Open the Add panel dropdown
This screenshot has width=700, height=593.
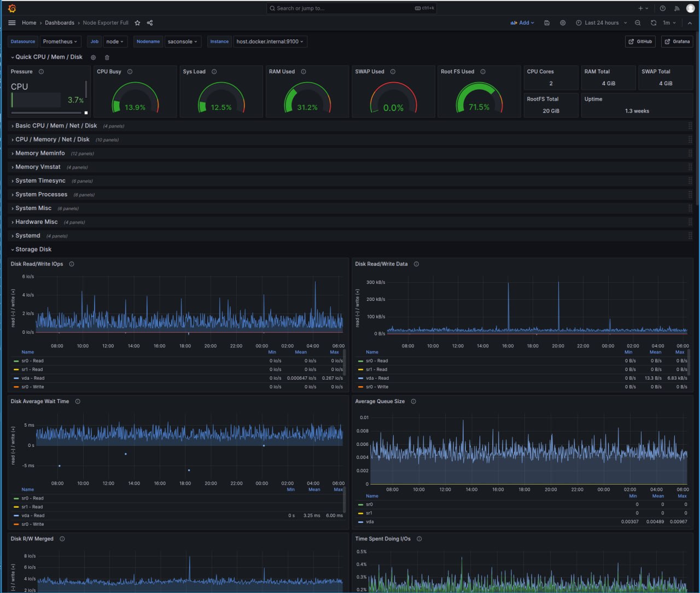[x=522, y=23]
